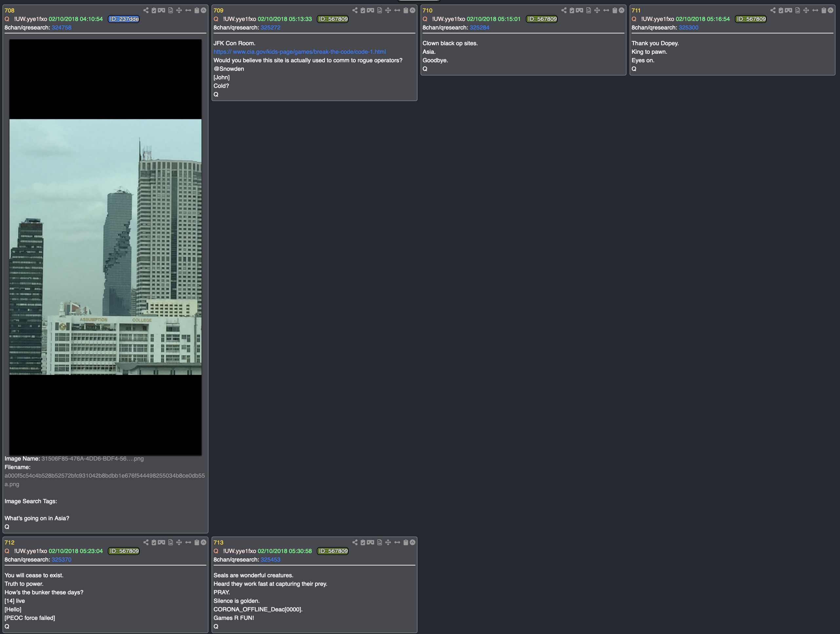The height and width of the screenshot is (634, 840).
Task: Open qresearch link 325453
Action: coord(270,560)
